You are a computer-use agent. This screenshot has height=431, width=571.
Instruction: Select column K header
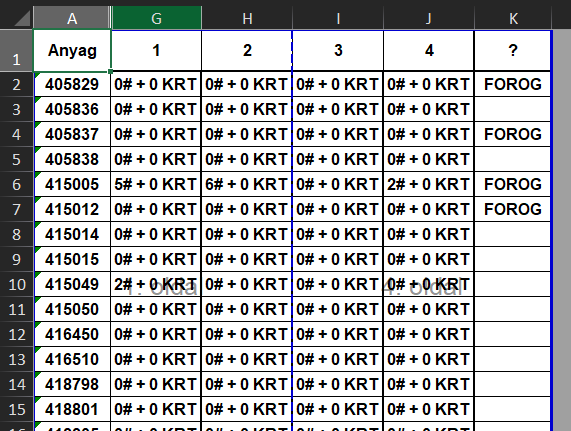click(513, 18)
